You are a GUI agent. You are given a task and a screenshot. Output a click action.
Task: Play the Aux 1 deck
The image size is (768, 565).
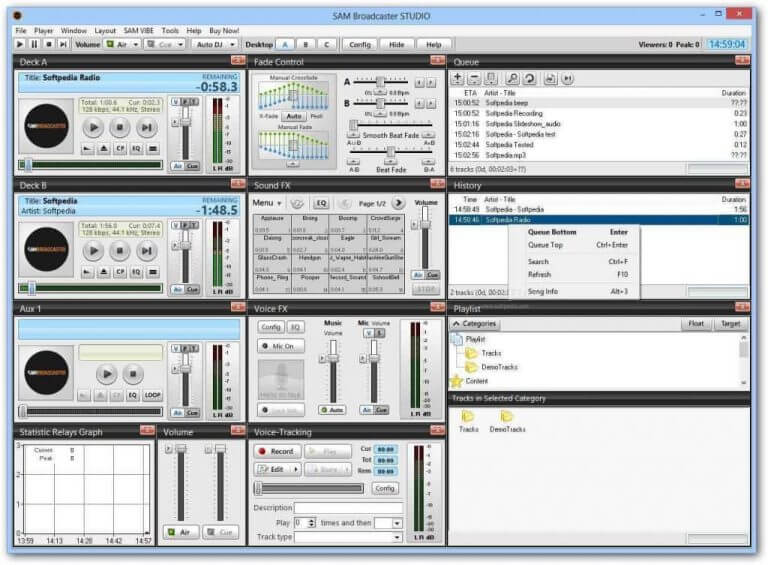click(107, 374)
